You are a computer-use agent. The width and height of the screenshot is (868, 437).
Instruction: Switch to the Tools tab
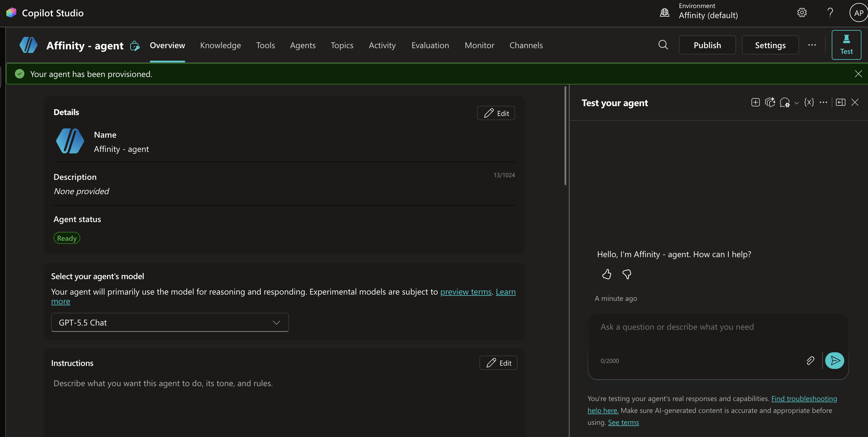click(265, 45)
